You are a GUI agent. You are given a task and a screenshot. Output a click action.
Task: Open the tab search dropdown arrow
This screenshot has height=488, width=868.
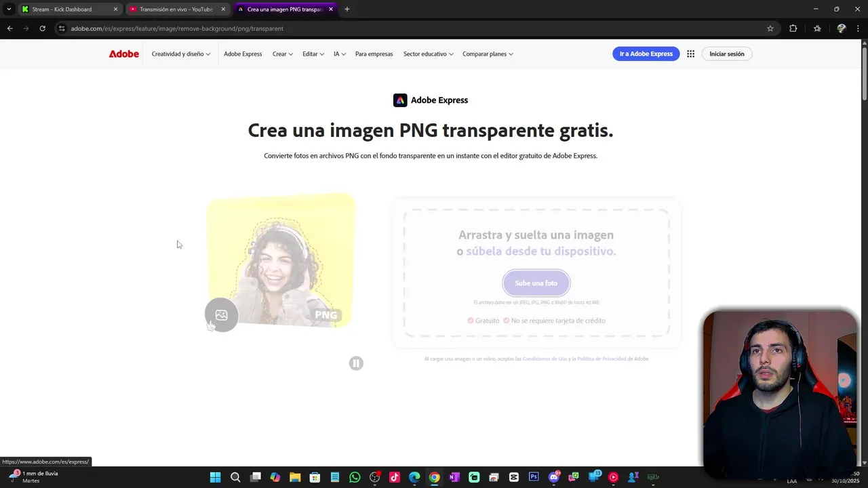(8, 9)
